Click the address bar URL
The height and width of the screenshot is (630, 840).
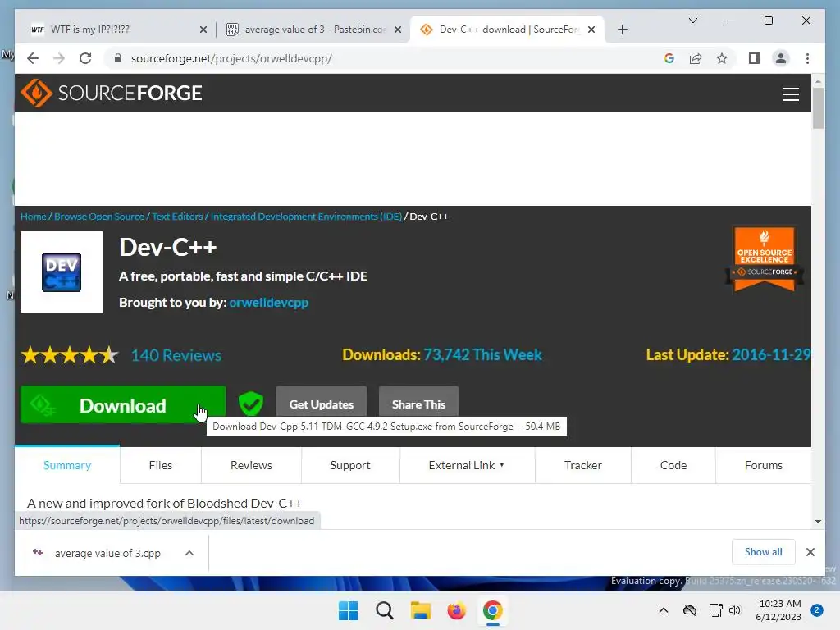[x=231, y=58]
